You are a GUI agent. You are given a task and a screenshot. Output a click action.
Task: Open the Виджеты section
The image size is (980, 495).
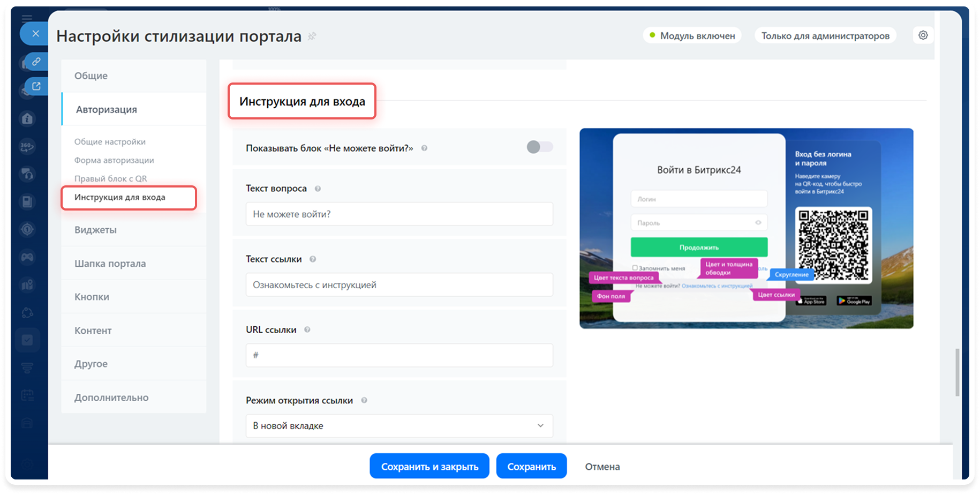click(x=134, y=230)
